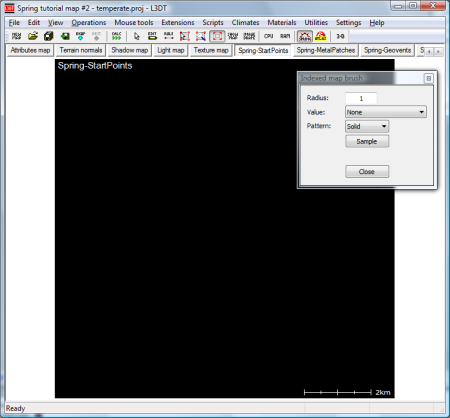Click the CALC green arrows icon
The width and height of the screenshot is (450, 418).
(116, 36)
